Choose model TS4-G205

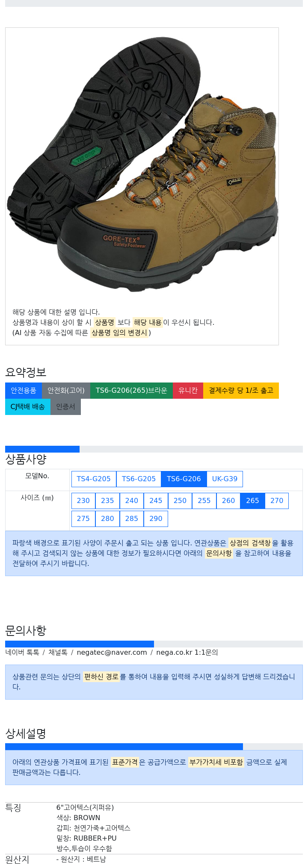(94, 479)
